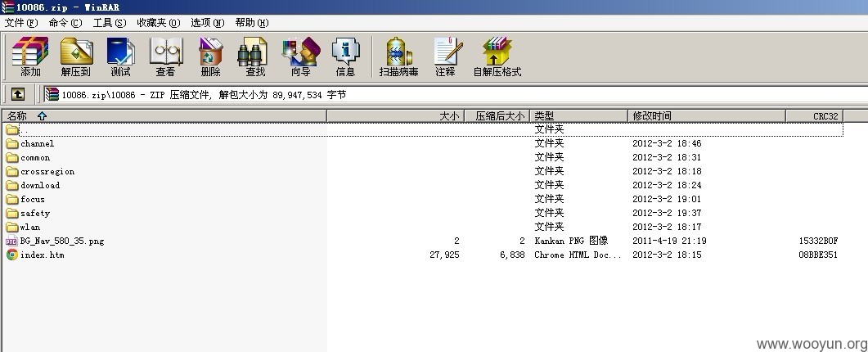This screenshot has width=868, height=352.
Task: Sort by 类型 column header
Action: coord(579,116)
